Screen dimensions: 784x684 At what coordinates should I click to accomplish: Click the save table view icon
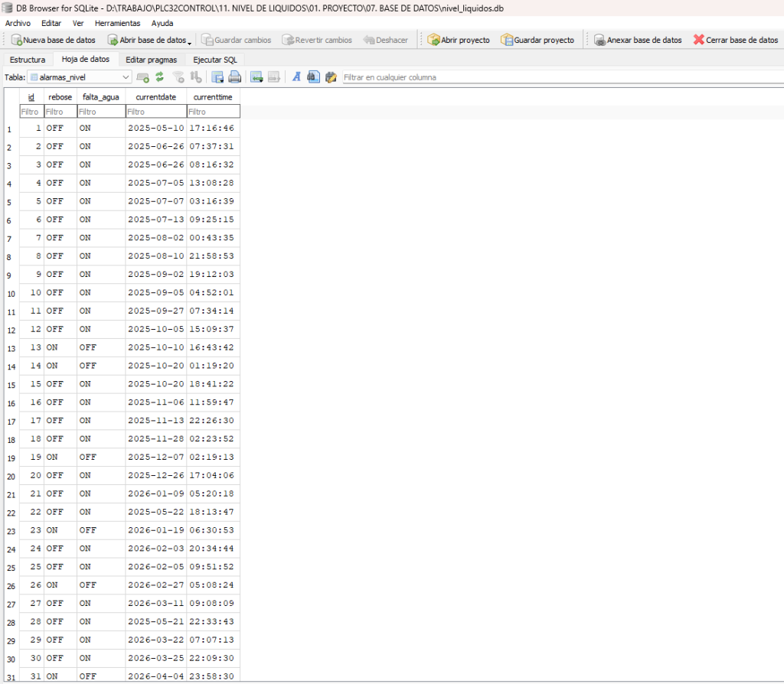point(217,77)
